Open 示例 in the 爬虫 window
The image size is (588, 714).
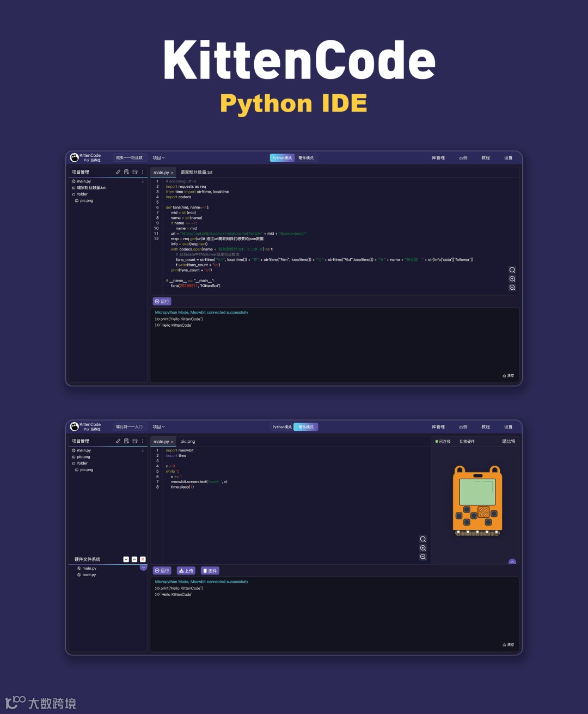coord(463,158)
